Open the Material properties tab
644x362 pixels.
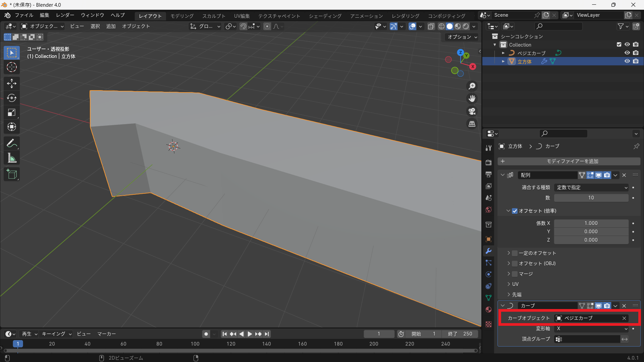click(489, 309)
